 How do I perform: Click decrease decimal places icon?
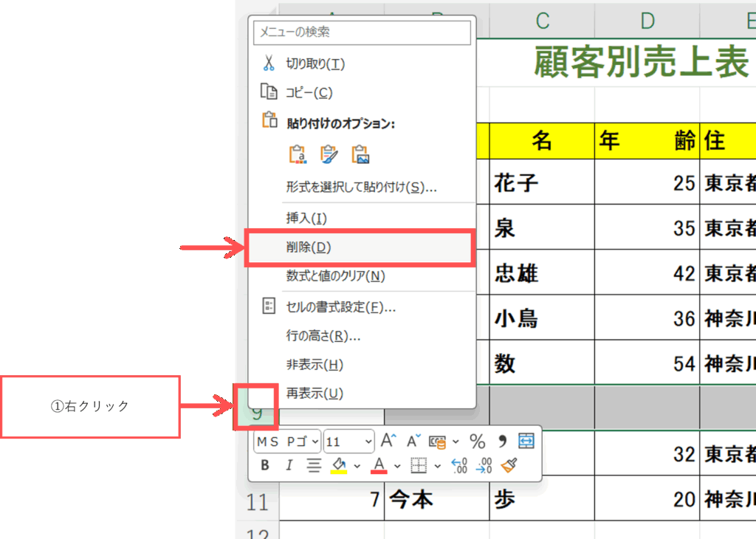coord(484,465)
